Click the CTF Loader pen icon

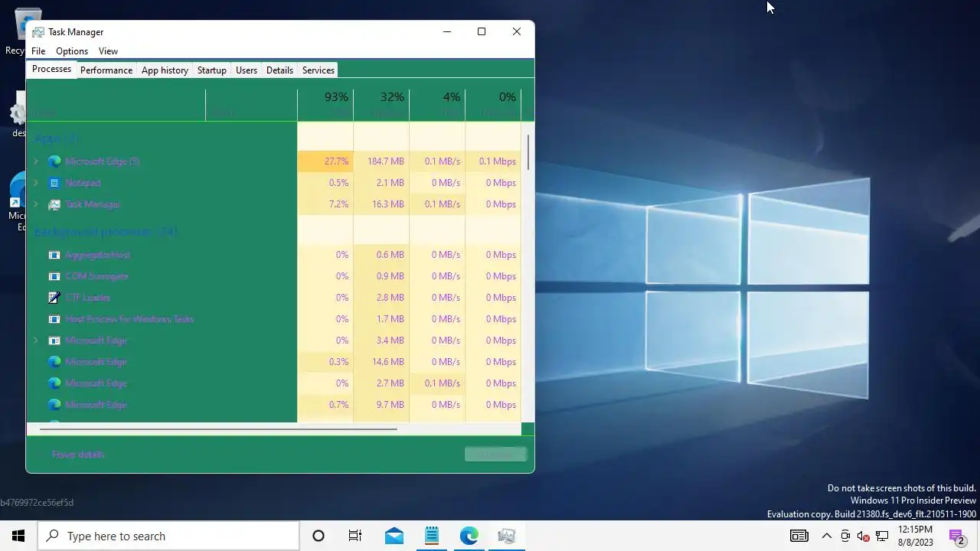(54, 298)
